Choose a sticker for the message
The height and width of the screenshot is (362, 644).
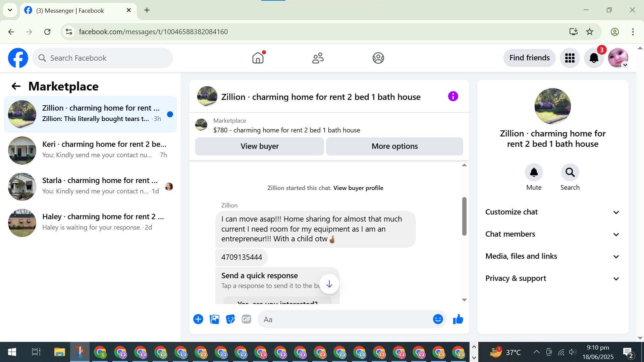230,319
